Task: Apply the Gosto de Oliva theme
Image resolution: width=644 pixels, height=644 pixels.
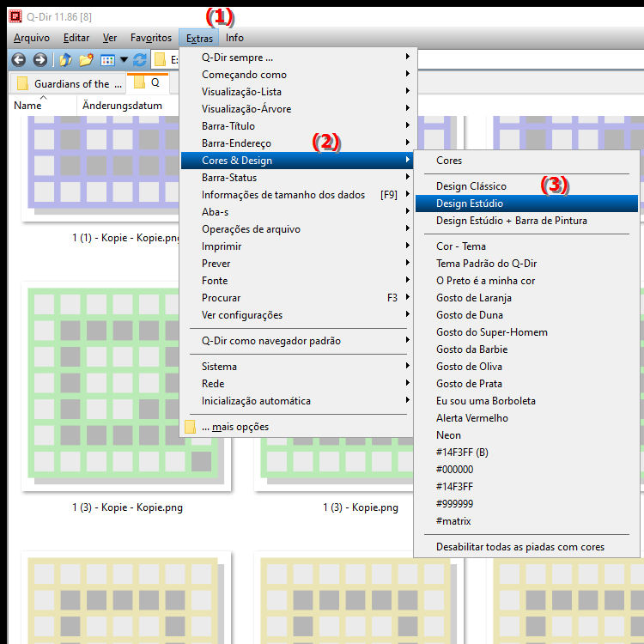Action: pos(526,367)
